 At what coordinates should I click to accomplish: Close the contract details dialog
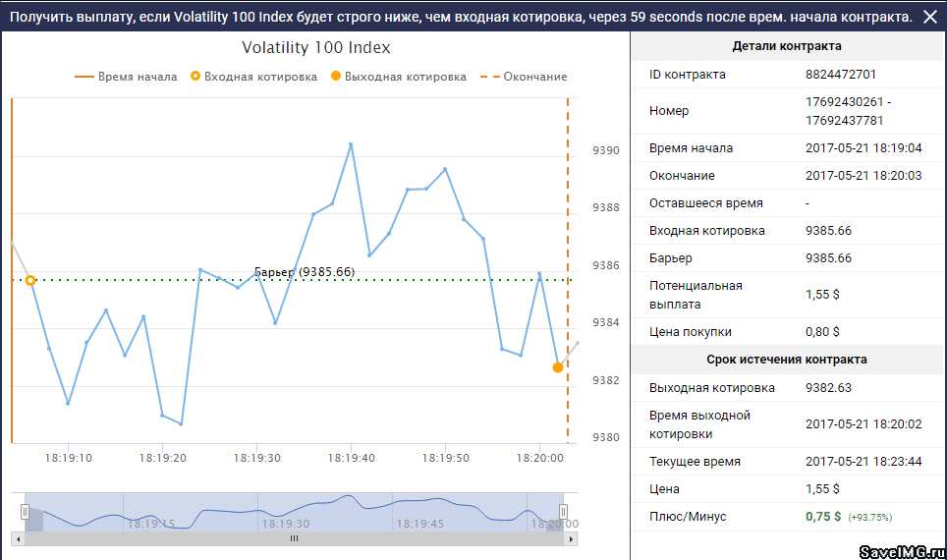(929, 17)
